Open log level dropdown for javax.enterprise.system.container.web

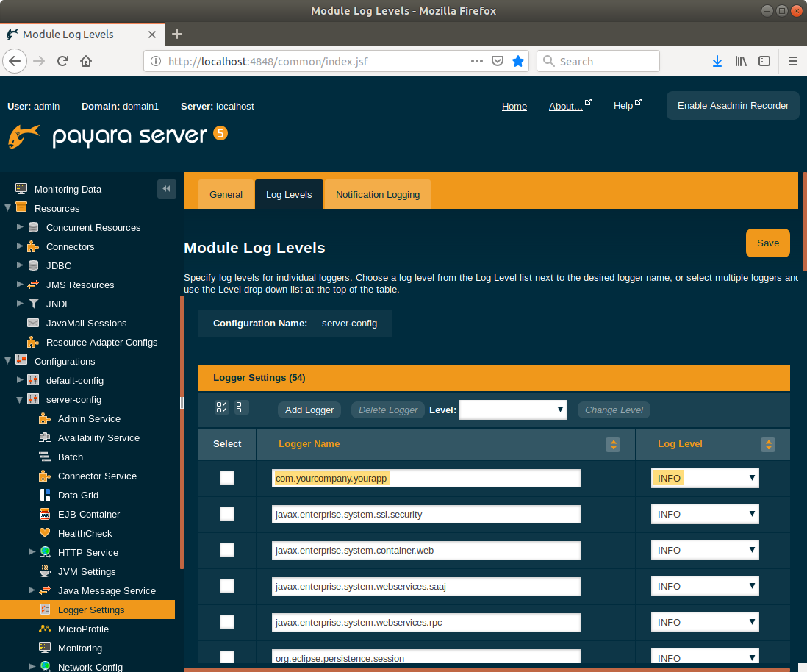[704, 550]
